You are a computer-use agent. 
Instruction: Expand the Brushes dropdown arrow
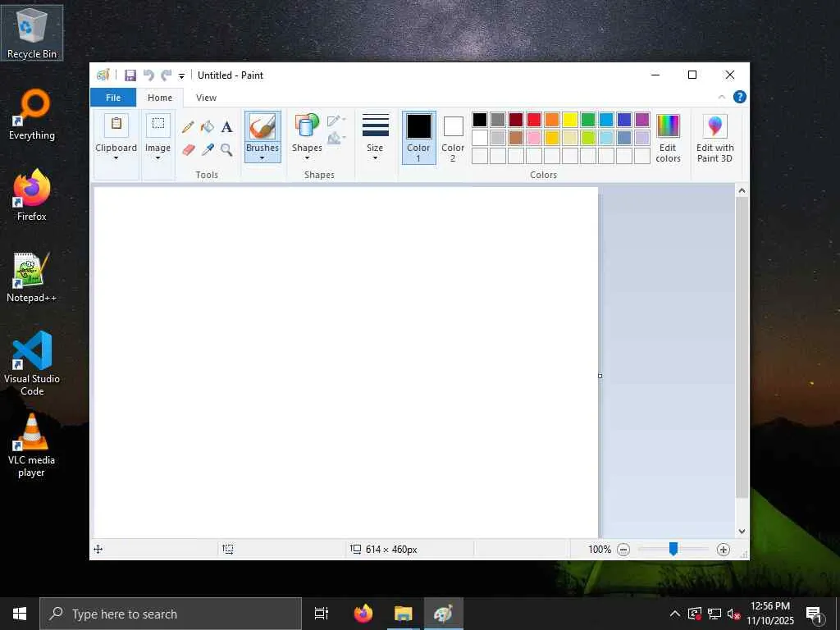(262, 158)
